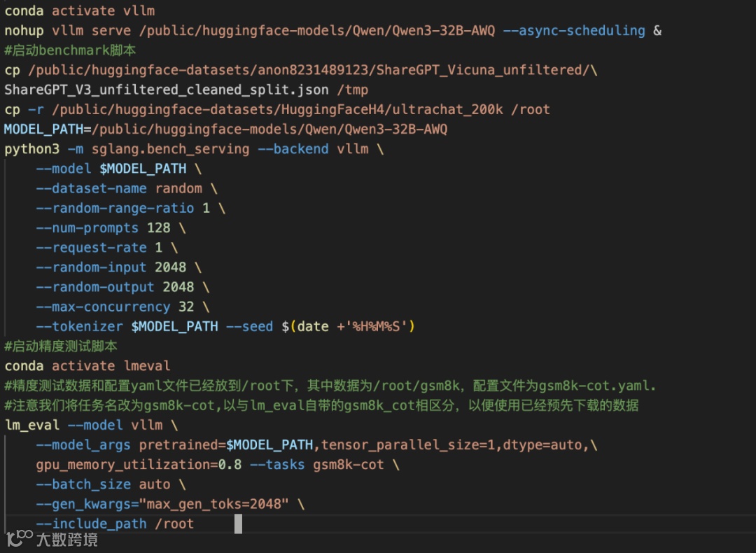Screen dimensions: 756x553
Task: Click 'tensor_parallel_size=1' argument
Action: tap(408, 445)
